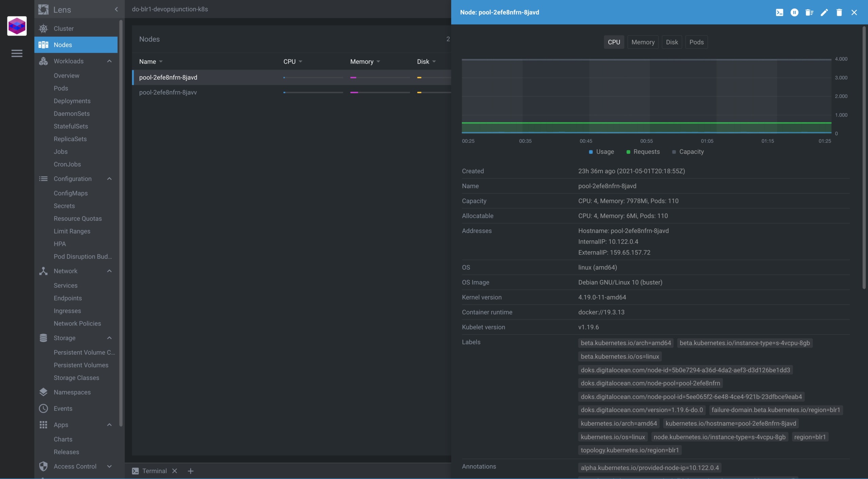Open hamburger menu in left rail
This screenshot has width=868, height=479.
tap(17, 53)
